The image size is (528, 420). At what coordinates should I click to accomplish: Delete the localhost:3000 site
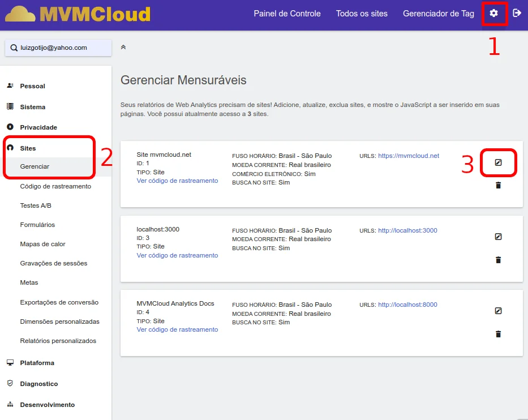[498, 260]
